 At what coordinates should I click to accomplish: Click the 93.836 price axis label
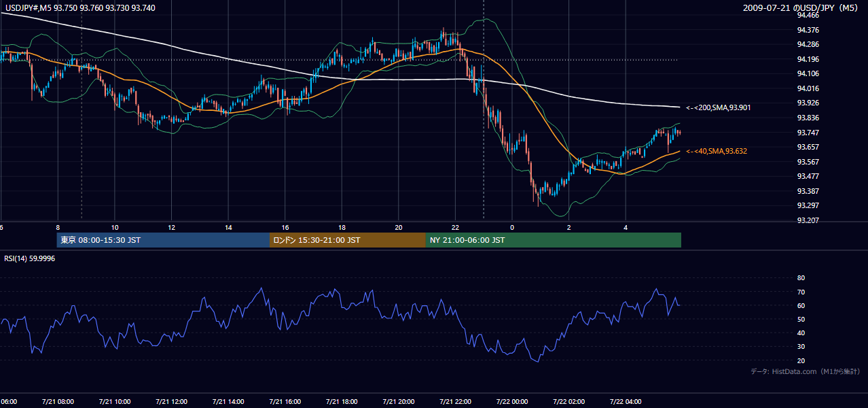point(808,118)
